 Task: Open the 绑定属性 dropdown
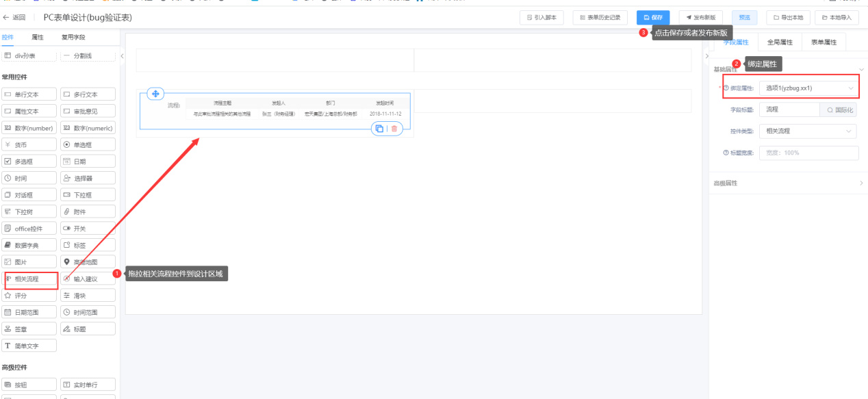[808, 88]
